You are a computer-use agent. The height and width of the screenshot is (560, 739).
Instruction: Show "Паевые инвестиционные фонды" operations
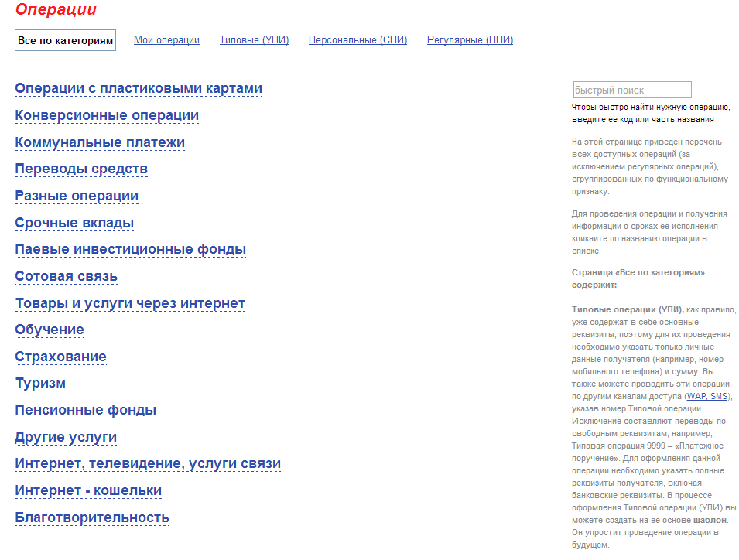pos(130,250)
